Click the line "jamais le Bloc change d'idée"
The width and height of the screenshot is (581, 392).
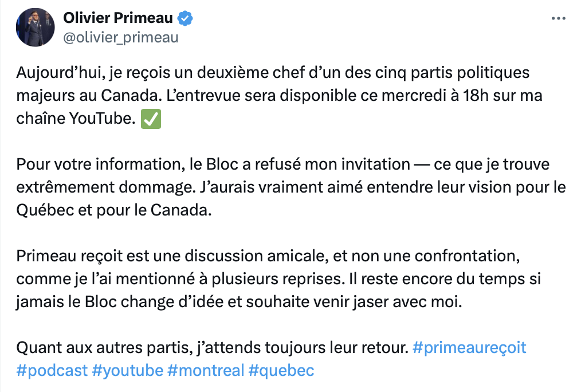coord(240,302)
